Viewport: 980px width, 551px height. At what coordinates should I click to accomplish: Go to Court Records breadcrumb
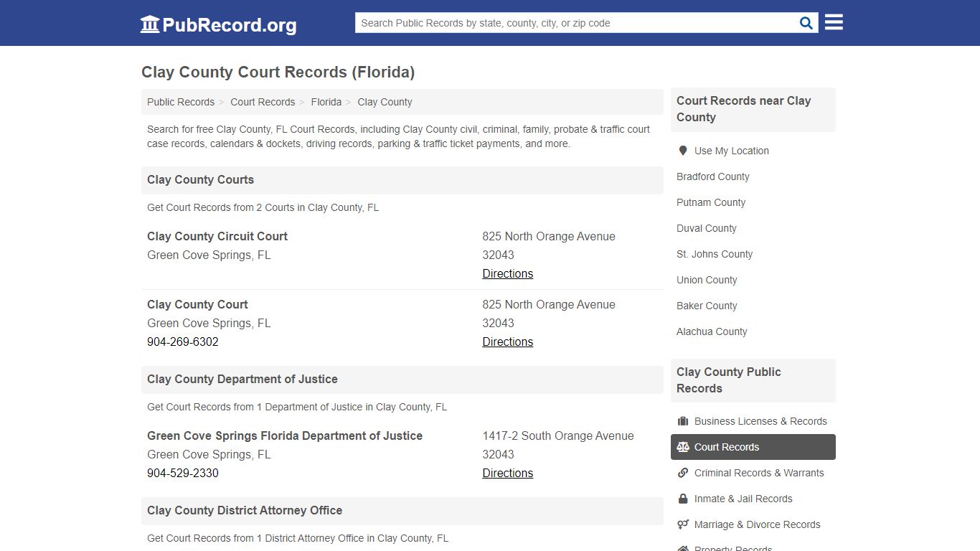(263, 102)
